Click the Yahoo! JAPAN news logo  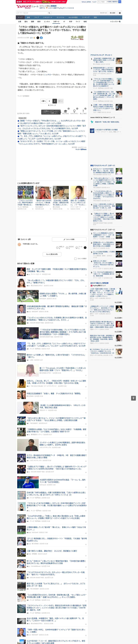27,7
